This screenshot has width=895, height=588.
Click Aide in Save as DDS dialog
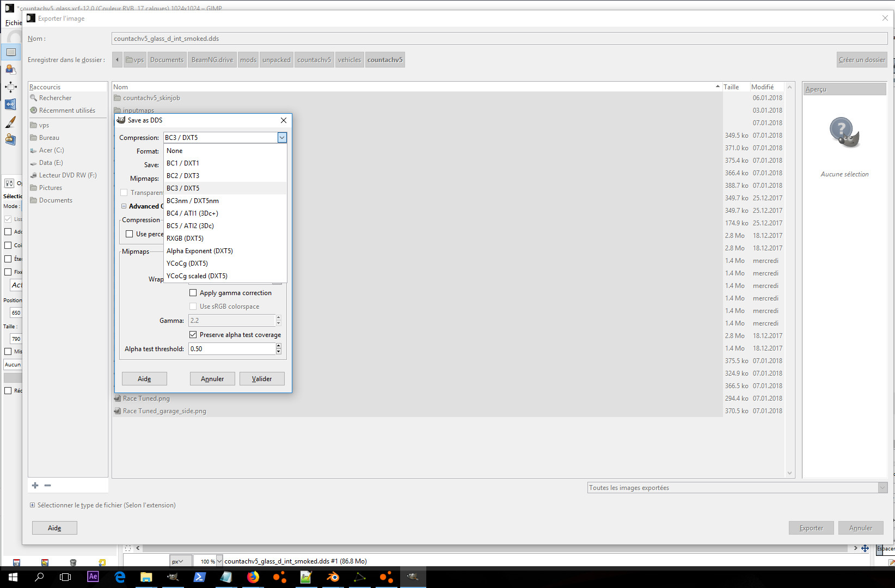tap(144, 379)
